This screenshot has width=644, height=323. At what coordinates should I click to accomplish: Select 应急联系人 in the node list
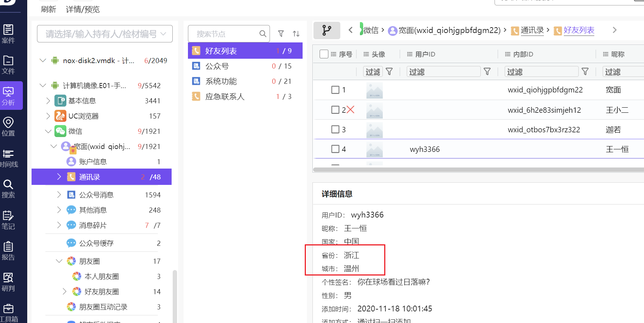(x=225, y=97)
